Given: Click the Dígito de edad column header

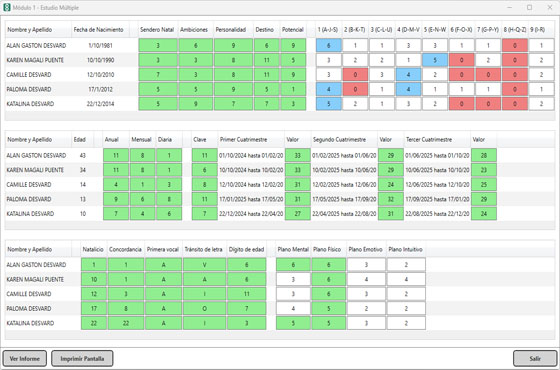Looking at the screenshot, I should [x=246, y=250].
